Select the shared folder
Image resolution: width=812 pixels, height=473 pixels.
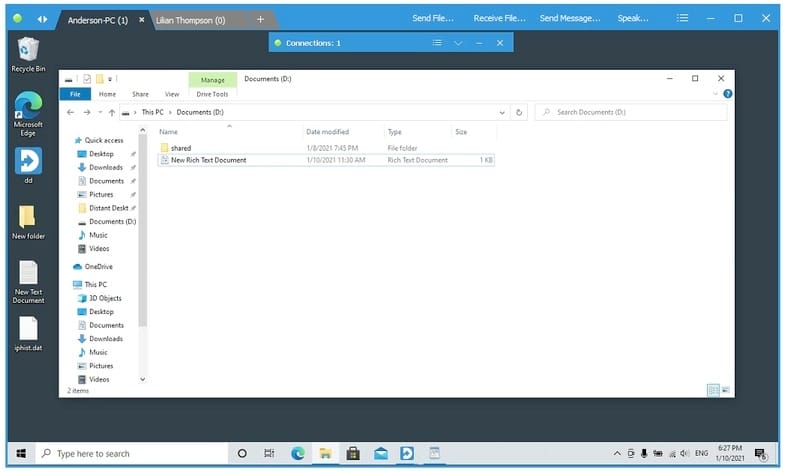[x=180, y=148]
